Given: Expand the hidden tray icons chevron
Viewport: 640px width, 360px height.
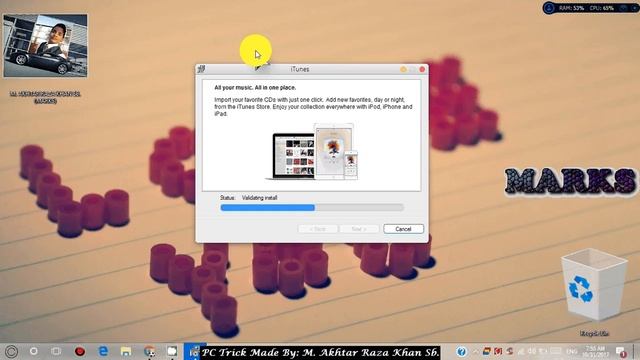Looking at the screenshot, I should (476, 351).
